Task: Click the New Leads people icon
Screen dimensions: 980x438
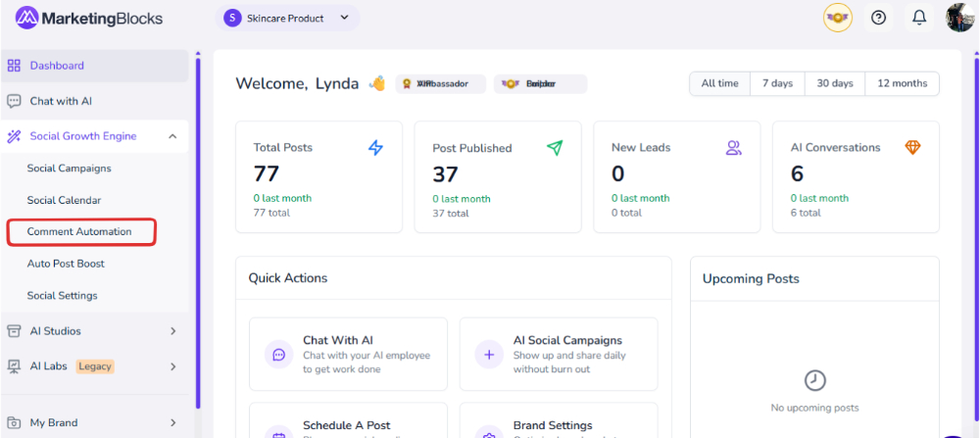Action: click(x=733, y=148)
